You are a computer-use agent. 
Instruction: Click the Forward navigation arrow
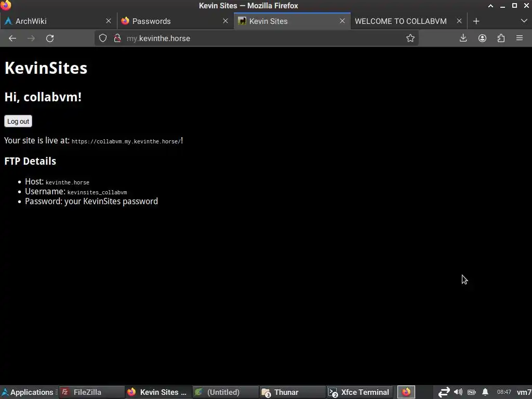click(31, 38)
